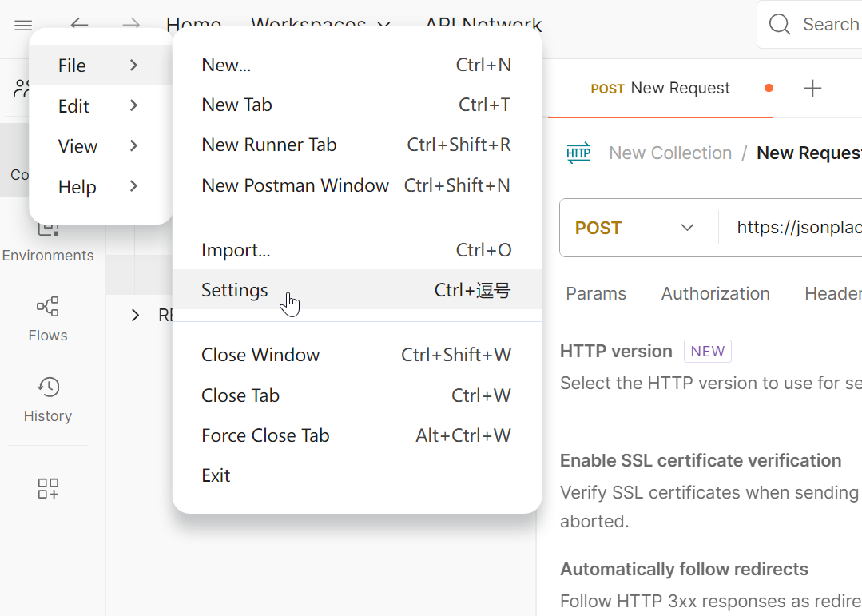
Task: Click the Search box
Action: (x=810, y=24)
